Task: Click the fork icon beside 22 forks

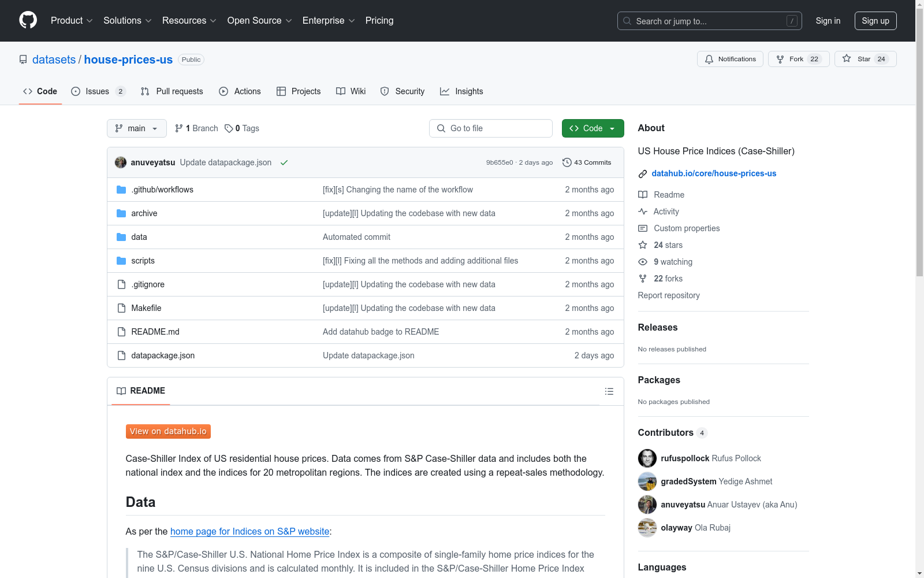Action: pyautogui.click(x=643, y=279)
